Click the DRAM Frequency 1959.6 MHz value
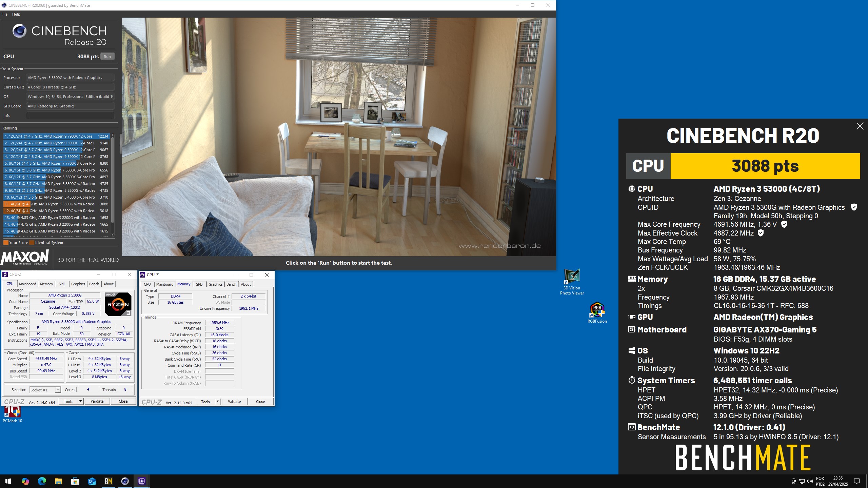 tap(219, 323)
